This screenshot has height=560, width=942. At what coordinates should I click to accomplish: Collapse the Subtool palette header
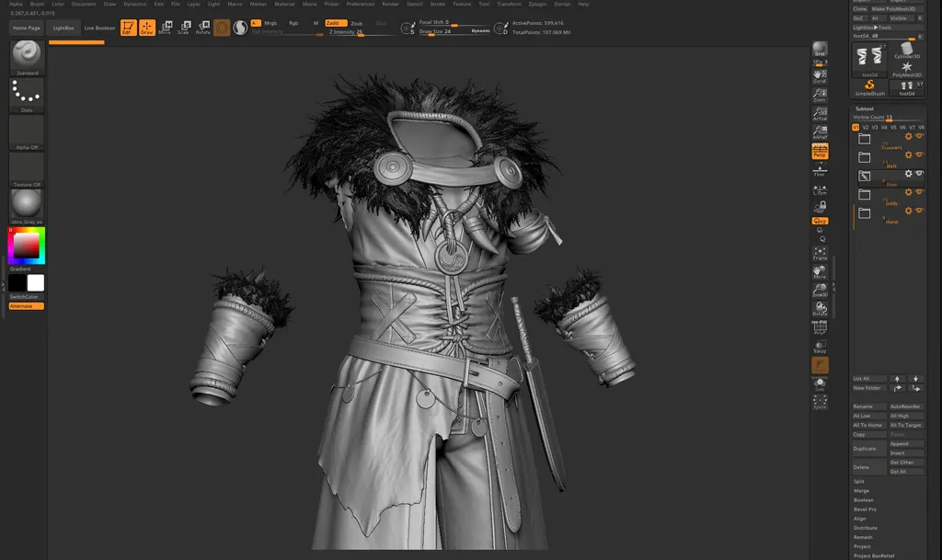(865, 109)
